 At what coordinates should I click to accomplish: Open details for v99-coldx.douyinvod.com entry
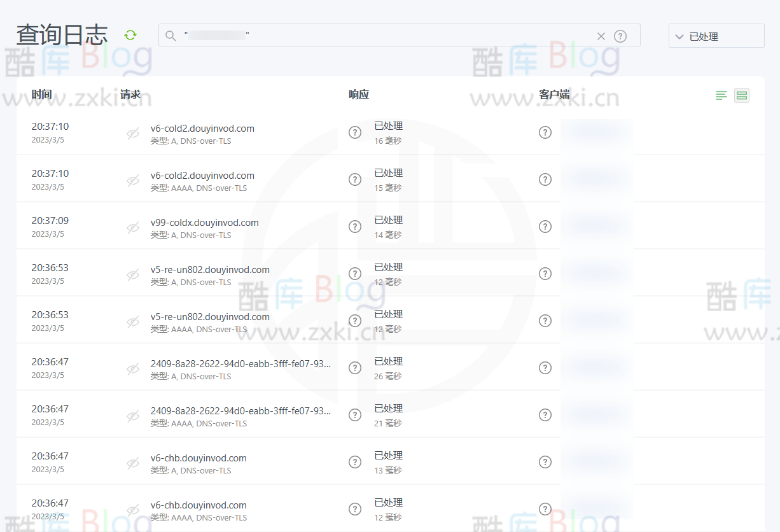(204, 222)
